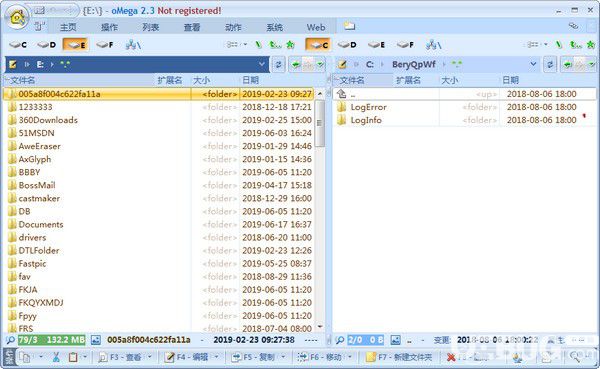Select the BossMail folder
Image resolution: width=600 pixels, height=369 pixels.
click(37, 185)
